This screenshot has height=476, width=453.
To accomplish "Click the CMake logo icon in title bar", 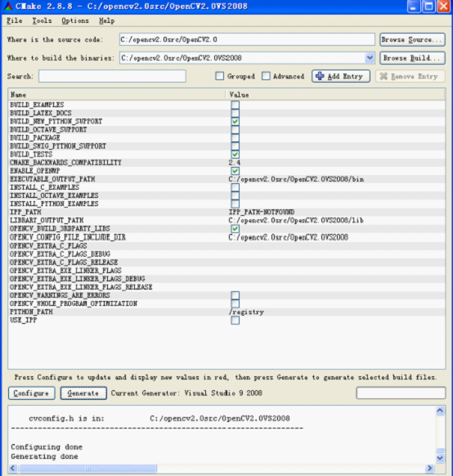I will (8, 6).
